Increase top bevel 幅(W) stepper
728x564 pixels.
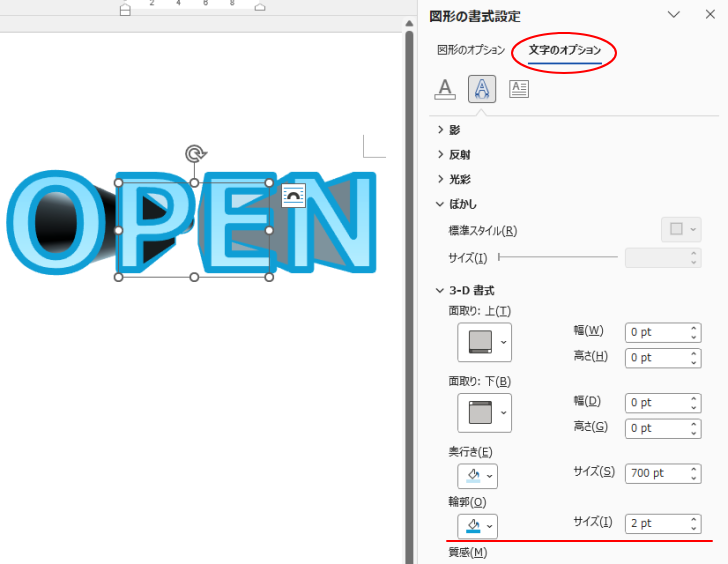694,328
